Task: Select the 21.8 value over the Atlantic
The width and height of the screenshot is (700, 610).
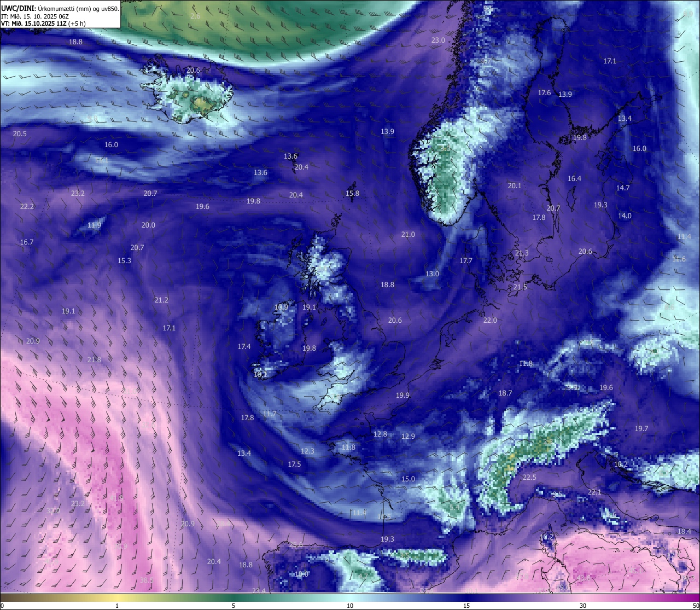Action: coord(94,360)
